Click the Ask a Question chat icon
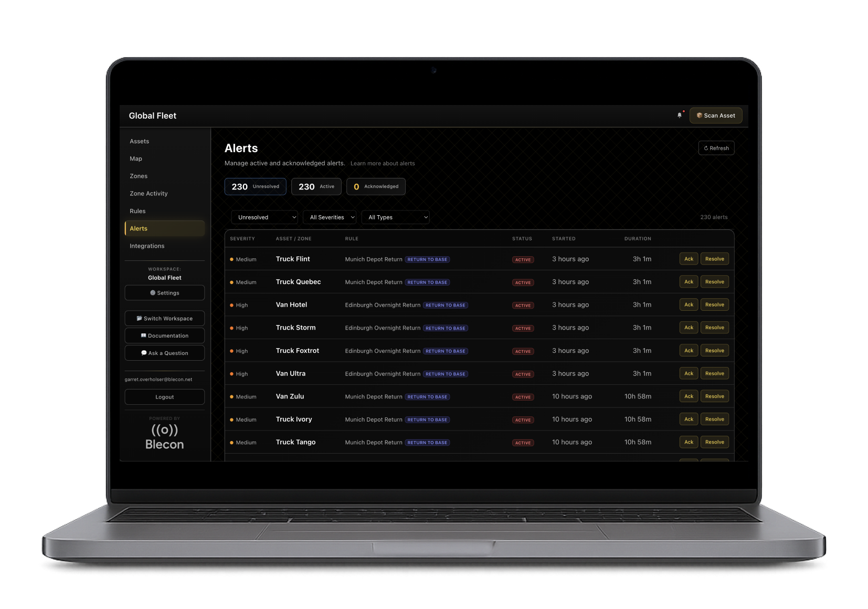Viewport: 868px width, 609px height. tap(144, 353)
